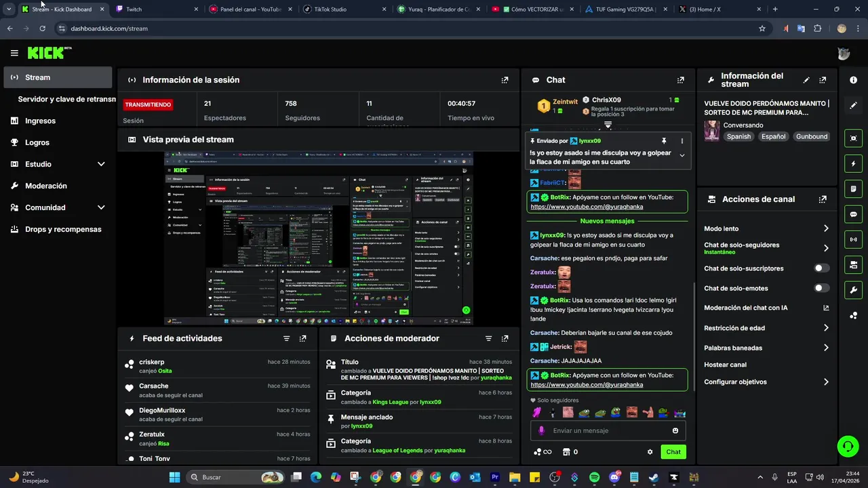Toggle the lightning bolt widget in the right sidebar

pyautogui.click(x=853, y=163)
